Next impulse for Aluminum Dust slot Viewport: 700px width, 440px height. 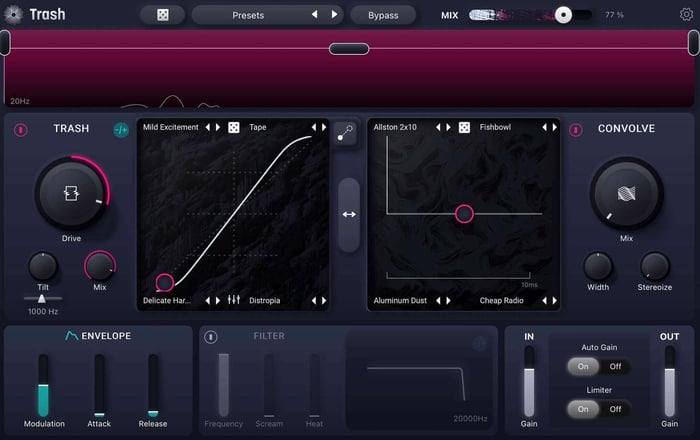448,300
